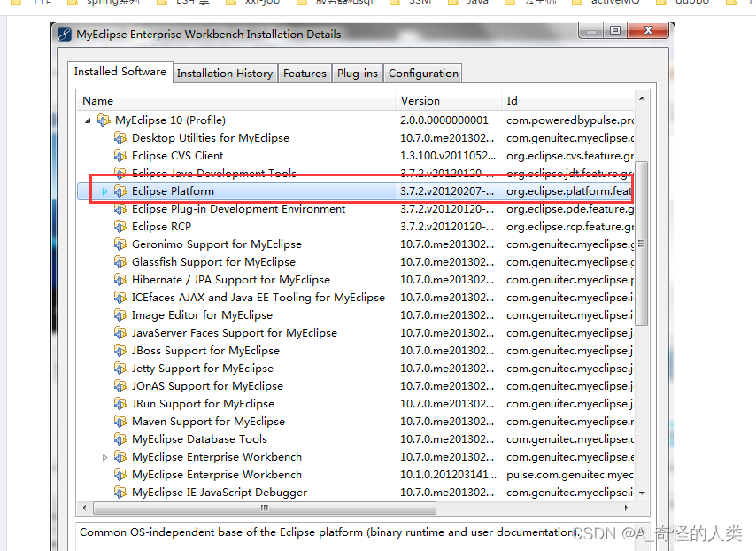Click the Hibernate / JPA Support icon
756x551 pixels.
click(120, 279)
